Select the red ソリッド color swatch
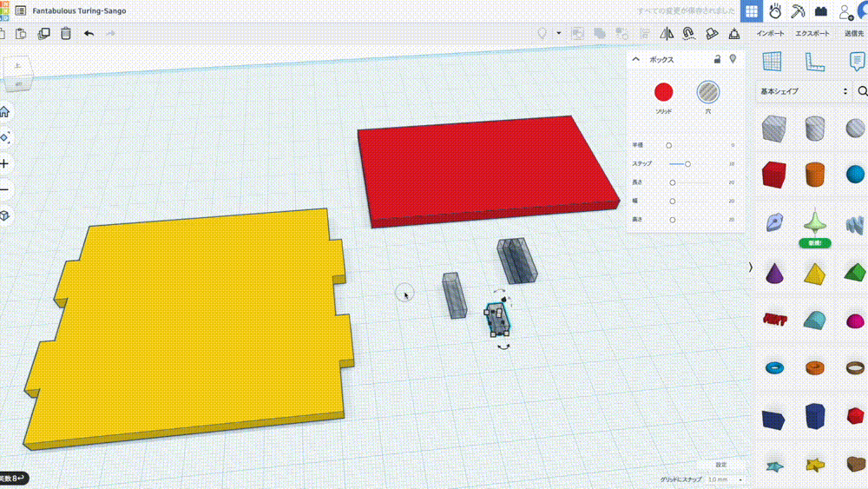This screenshot has width=868, height=489. [x=664, y=92]
